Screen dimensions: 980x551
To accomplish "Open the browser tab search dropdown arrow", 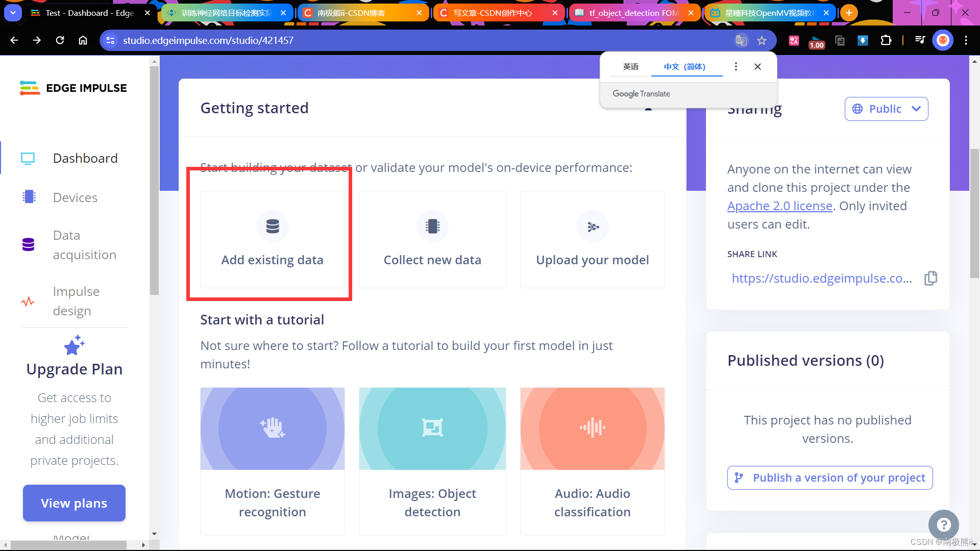I will pos(13,13).
